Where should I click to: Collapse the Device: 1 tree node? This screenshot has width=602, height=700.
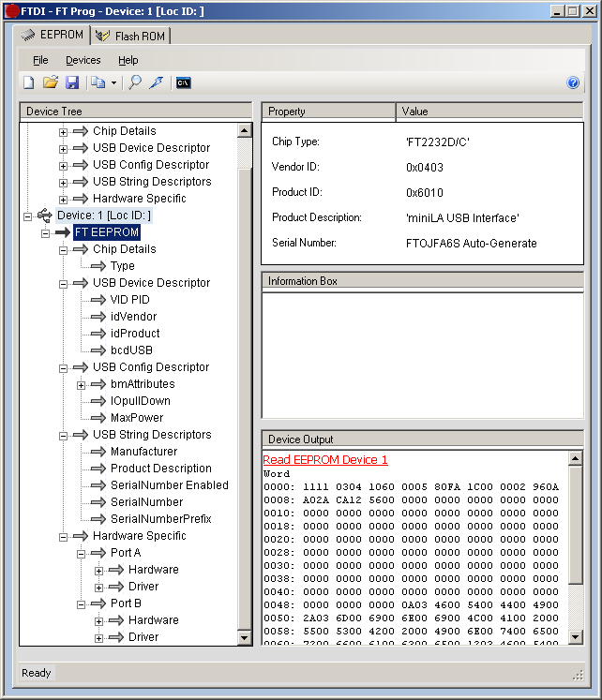(x=28, y=216)
